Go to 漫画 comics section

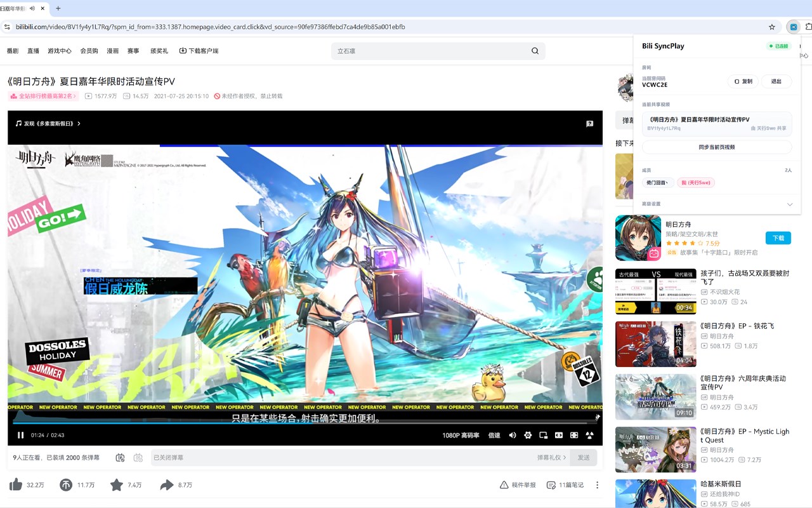pyautogui.click(x=113, y=51)
